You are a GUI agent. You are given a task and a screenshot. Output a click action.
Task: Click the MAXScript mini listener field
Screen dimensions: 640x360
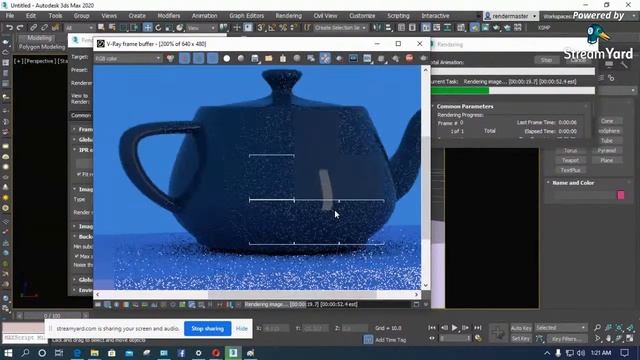24,338
